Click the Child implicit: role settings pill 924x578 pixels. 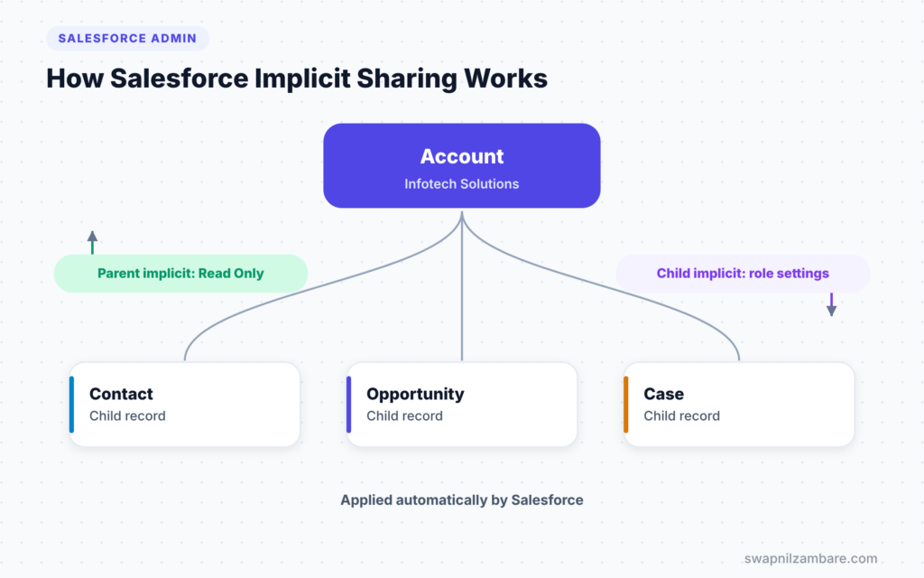point(743,274)
